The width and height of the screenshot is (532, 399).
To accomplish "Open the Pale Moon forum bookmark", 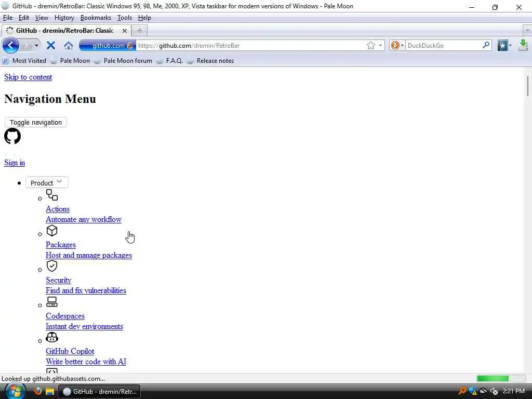I will pyautogui.click(x=123, y=61).
